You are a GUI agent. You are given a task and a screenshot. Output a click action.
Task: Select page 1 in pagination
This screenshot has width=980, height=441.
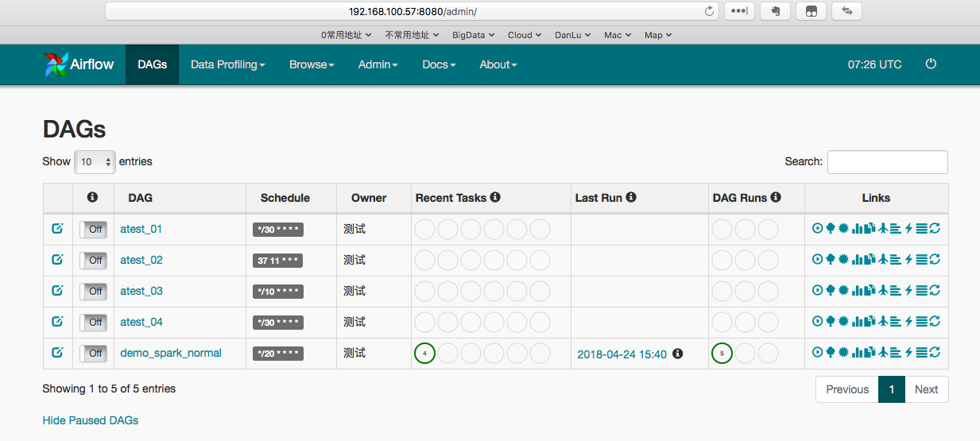892,389
